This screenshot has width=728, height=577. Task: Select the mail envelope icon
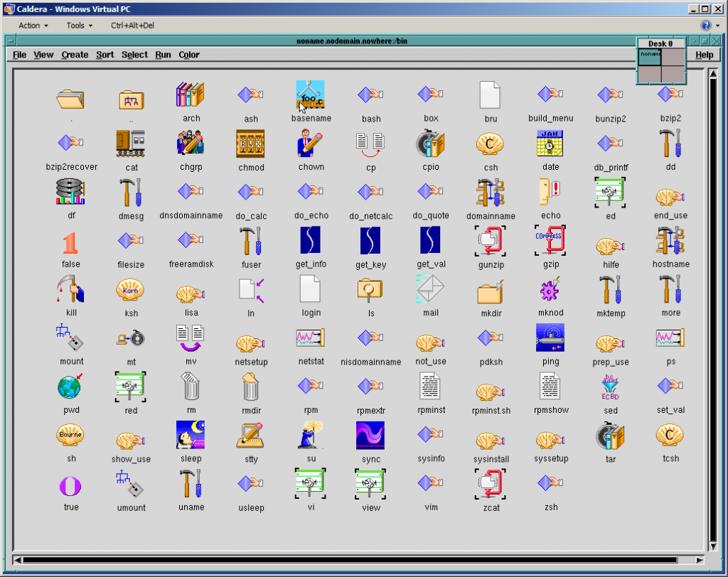coord(430,289)
